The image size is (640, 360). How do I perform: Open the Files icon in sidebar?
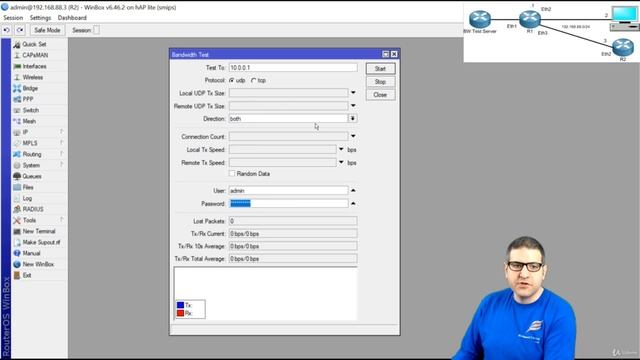17,187
